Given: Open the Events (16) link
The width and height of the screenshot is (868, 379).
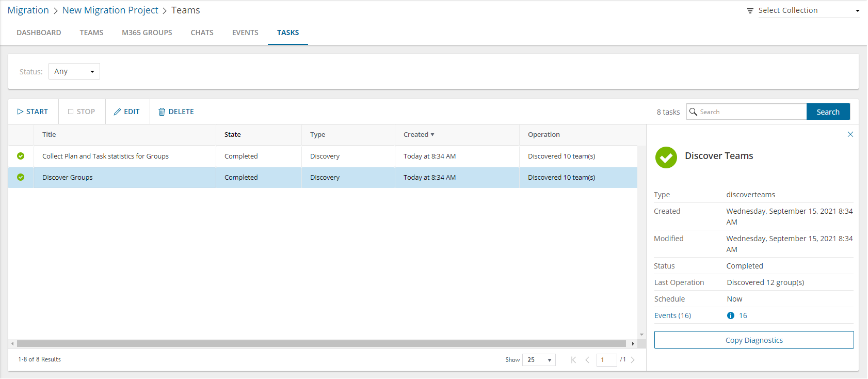Looking at the screenshot, I should click(x=672, y=315).
